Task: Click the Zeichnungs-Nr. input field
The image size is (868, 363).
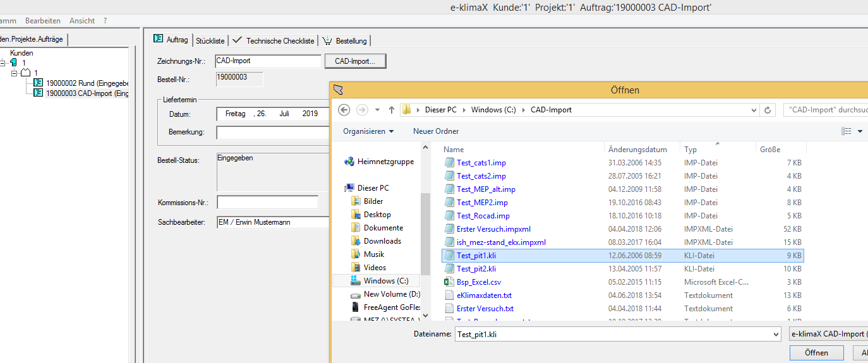Action: [x=268, y=61]
